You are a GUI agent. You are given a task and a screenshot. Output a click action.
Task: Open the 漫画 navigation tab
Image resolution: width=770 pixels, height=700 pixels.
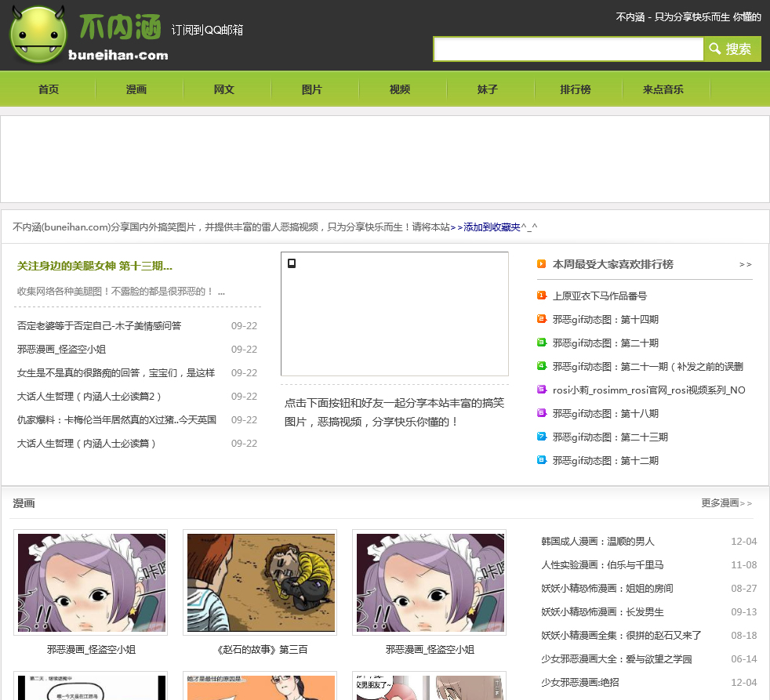(x=136, y=89)
